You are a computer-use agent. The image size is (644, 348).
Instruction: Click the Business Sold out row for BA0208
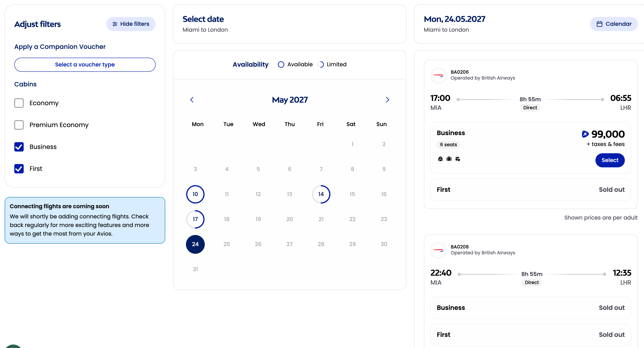pos(530,308)
